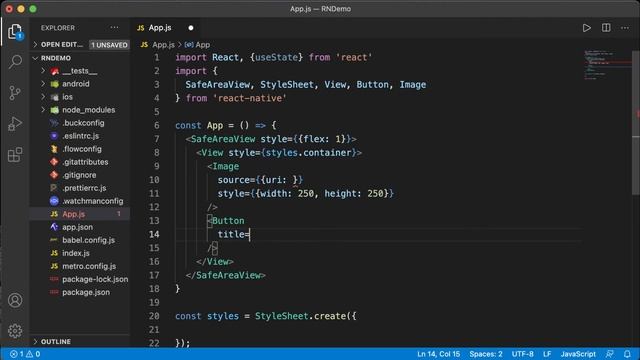
Task: Change indentation via Spaces: 2
Action: 486,354
